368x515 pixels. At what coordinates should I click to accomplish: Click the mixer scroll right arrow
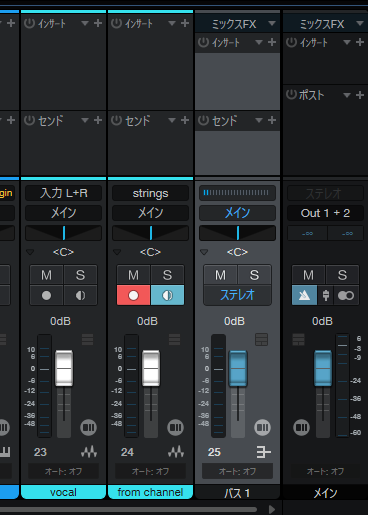[272, 509]
